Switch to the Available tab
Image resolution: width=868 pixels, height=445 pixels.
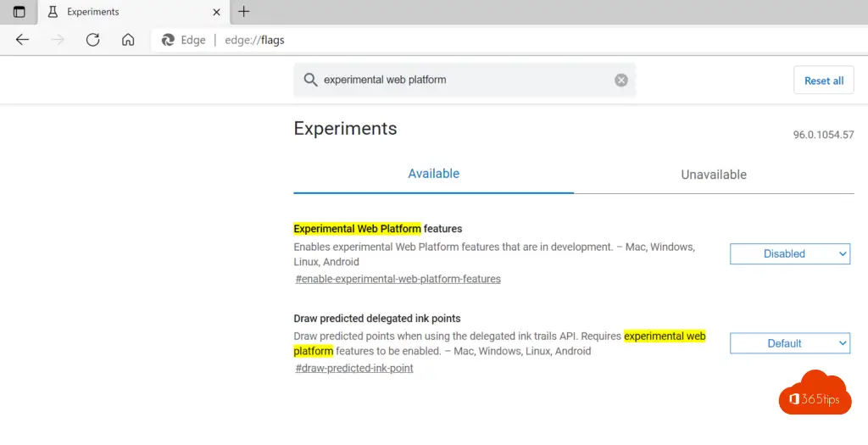(x=433, y=174)
